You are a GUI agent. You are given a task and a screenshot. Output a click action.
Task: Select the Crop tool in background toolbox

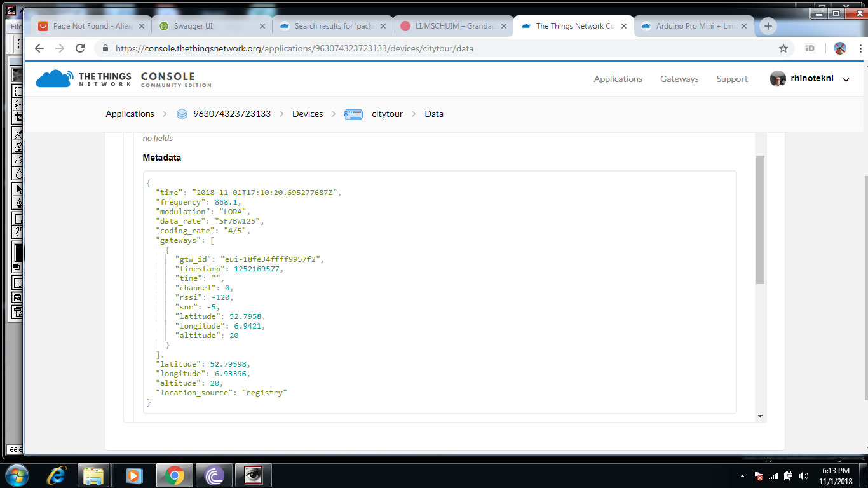coord(18,118)
